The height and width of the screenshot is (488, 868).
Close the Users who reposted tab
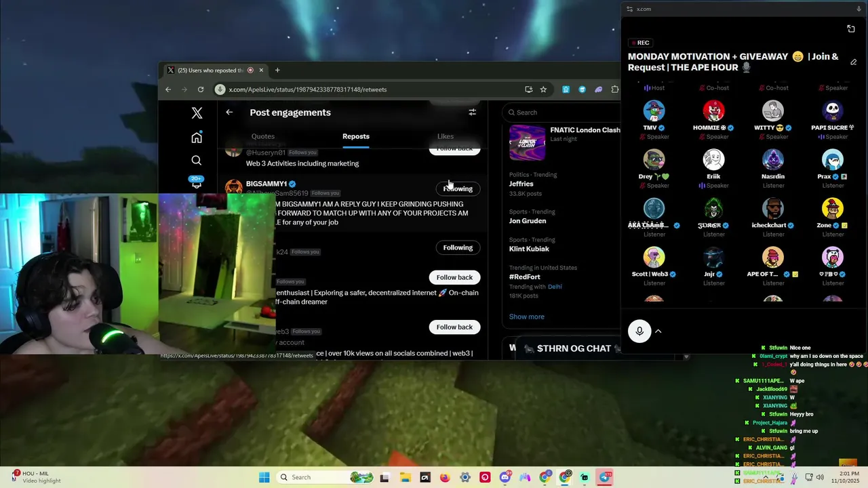point(261,70)
